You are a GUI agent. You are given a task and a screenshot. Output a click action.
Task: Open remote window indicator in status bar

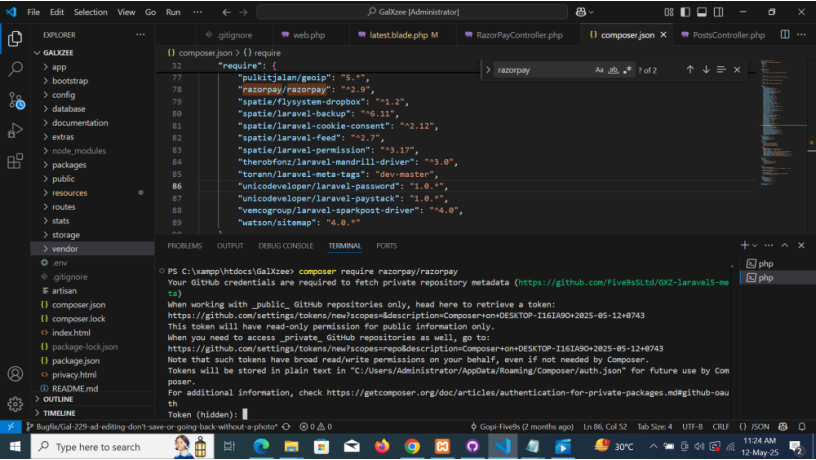coord(10,426)
